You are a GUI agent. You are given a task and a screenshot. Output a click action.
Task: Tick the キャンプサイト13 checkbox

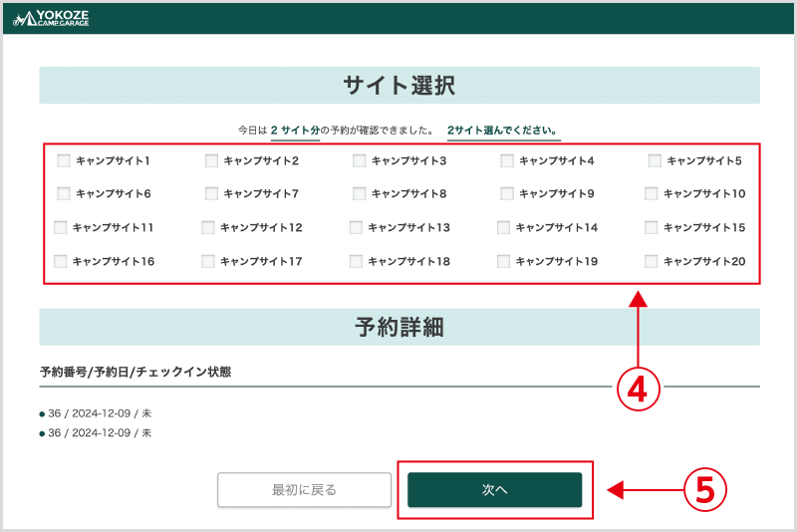pyautogui.click(x=356, y=228)
